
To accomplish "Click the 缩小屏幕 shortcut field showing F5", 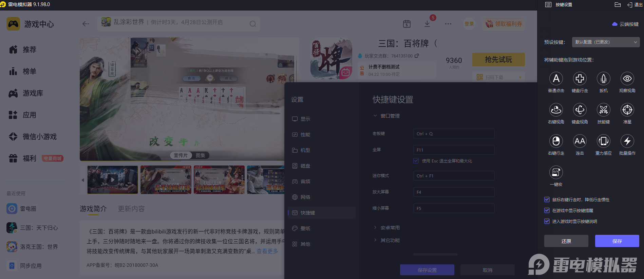I will [x=454, y=208].
